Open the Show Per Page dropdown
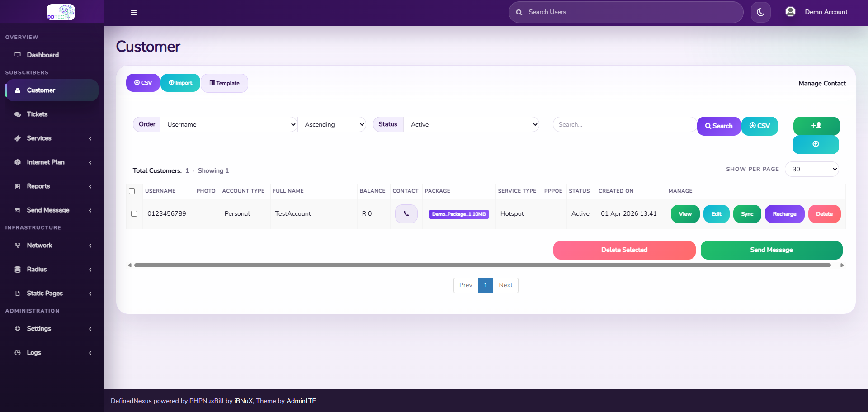 pos(812,169)
